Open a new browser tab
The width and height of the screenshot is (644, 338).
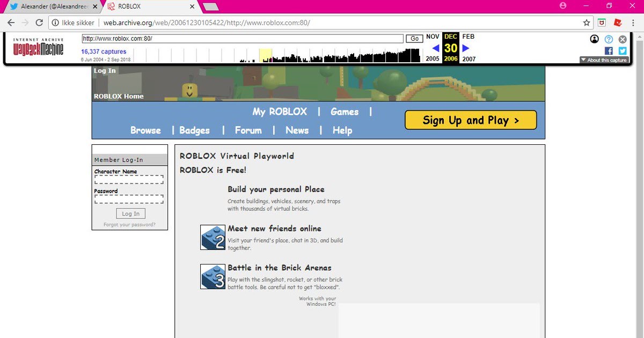point(210,6)
